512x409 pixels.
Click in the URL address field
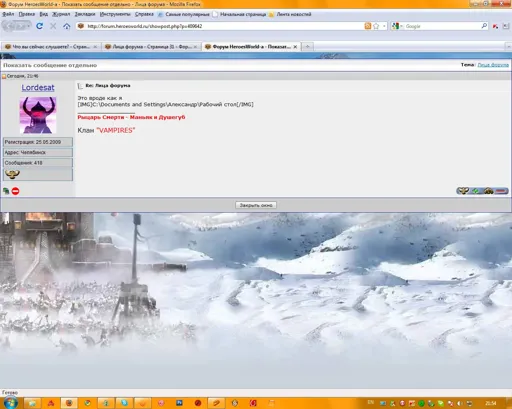[220, 26]
